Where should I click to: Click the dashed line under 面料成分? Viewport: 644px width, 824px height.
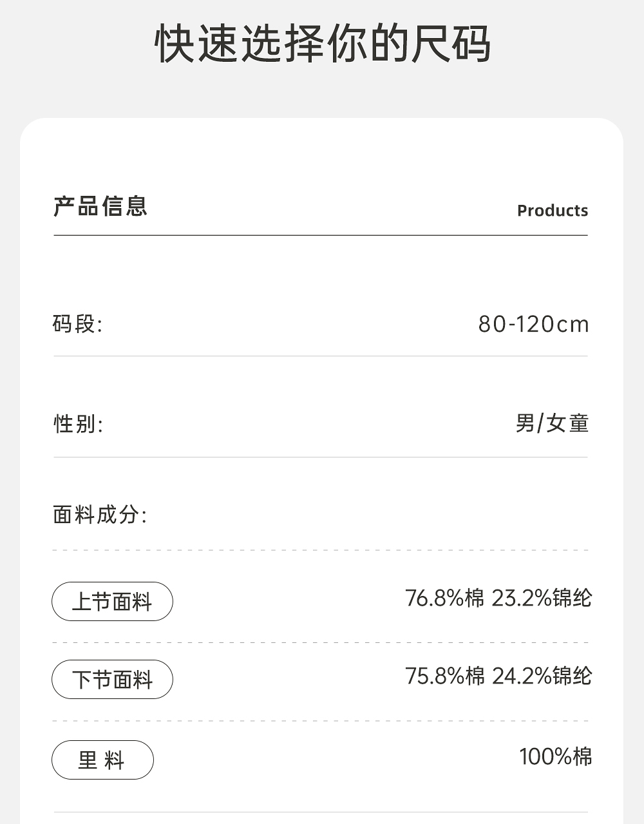point(321,551)
